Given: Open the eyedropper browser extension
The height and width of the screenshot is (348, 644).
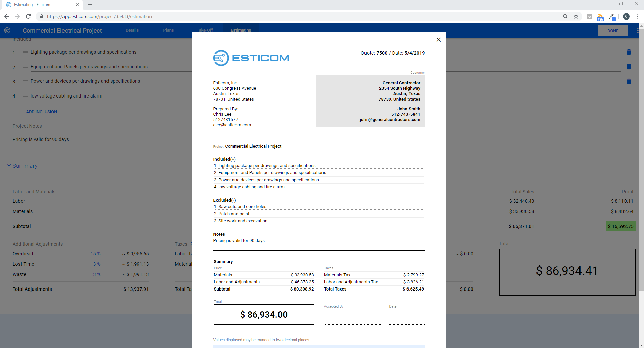Looking at the screenshot, I should [x=612, y=16].
